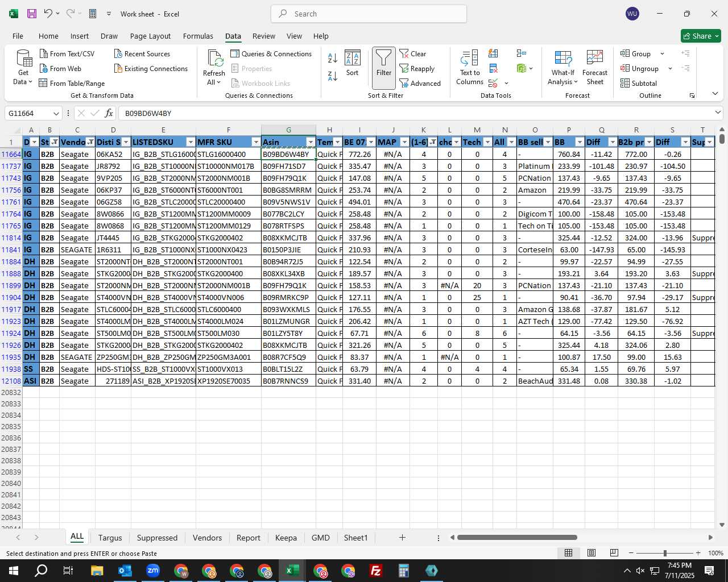Click the user account WU avatar
Viewport: 728px width, 582px height.
click(632, 14)
